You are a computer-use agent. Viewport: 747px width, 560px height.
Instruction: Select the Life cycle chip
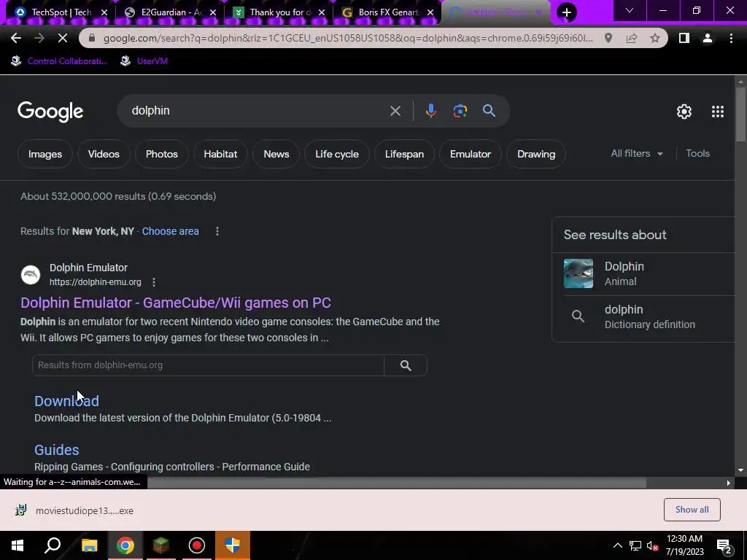click(337, 155)
